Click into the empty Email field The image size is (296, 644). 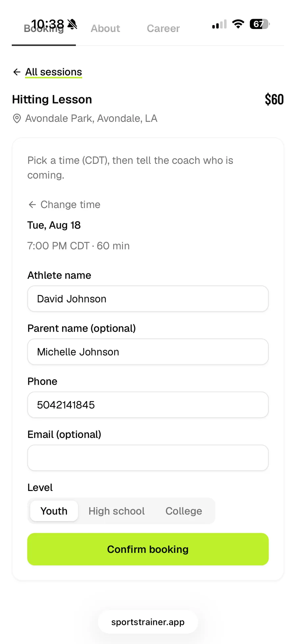148,458
